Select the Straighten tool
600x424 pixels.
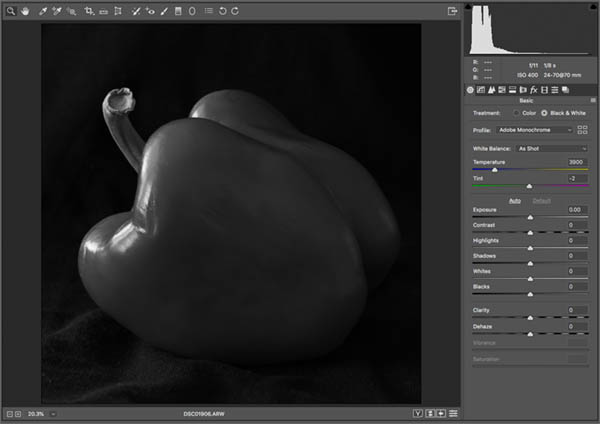pos(103,11)
